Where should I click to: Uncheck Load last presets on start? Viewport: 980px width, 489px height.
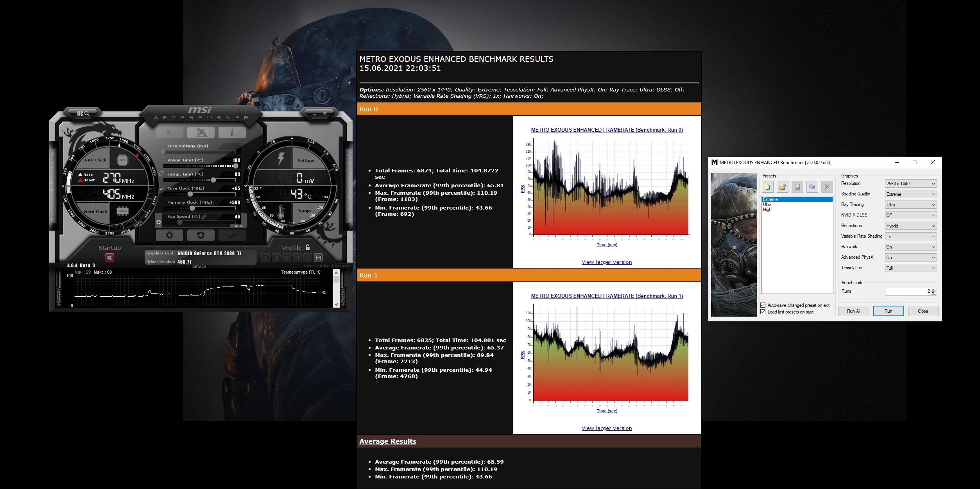(x=763, y=312)
